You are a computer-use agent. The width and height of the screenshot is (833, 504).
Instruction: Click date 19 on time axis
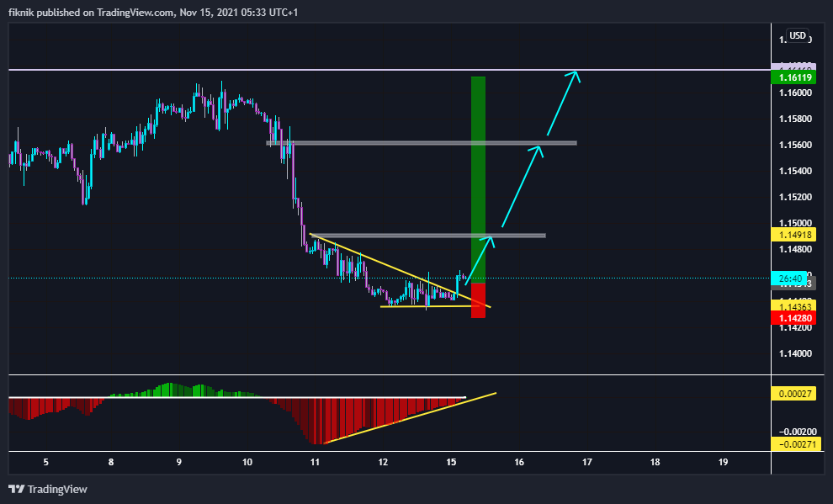pos(723,462)
